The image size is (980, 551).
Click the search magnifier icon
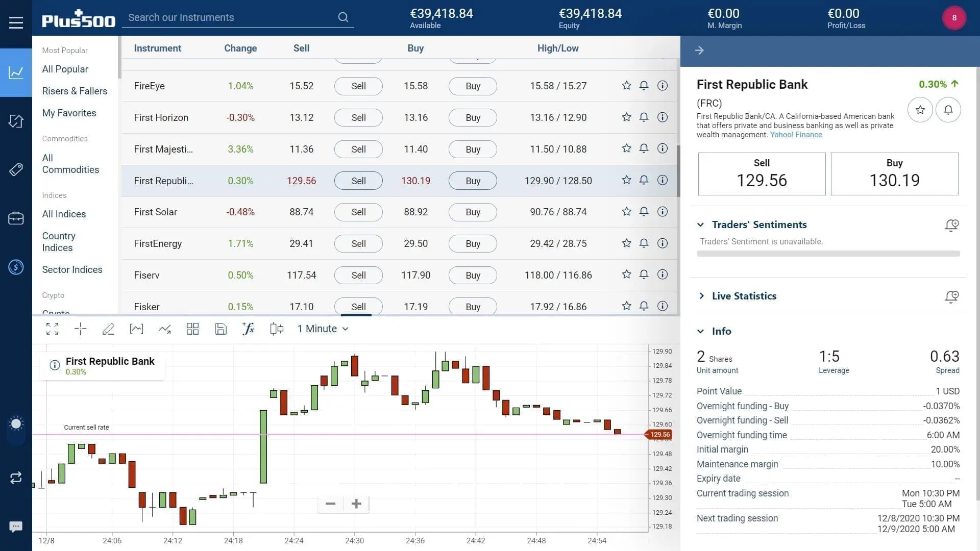click(x=343, y=17)
